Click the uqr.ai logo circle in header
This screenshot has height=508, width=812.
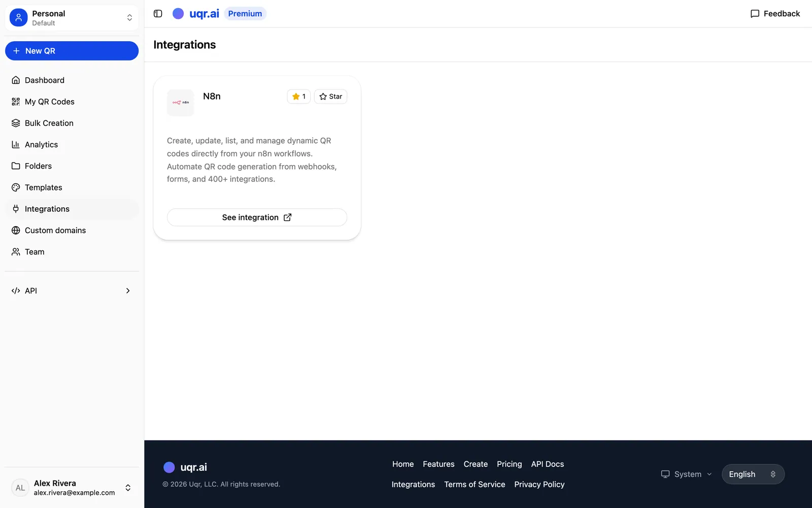click(x=178, y=14)
